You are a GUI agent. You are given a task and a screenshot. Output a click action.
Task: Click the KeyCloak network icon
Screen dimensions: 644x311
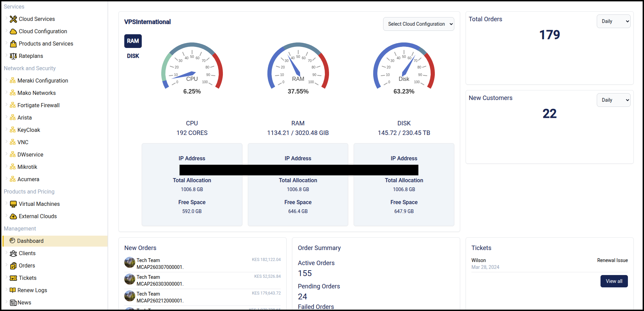pyautogui.click(x=13, y=130)
